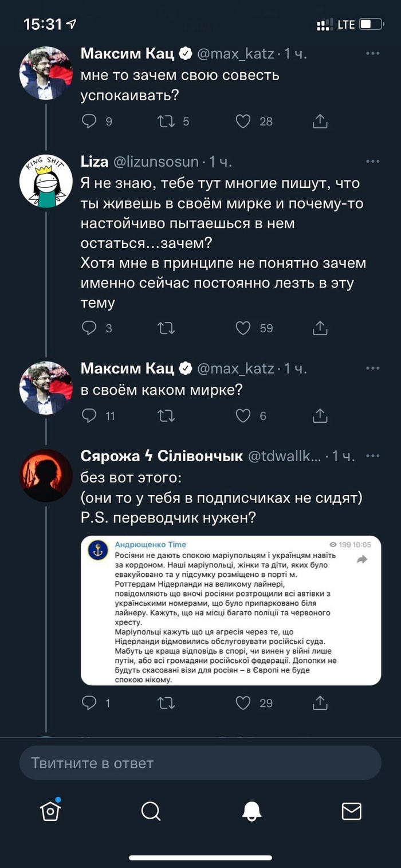Open the Андрющенко Time screenshot image
The image size is (401, 868).
(230, 610)
